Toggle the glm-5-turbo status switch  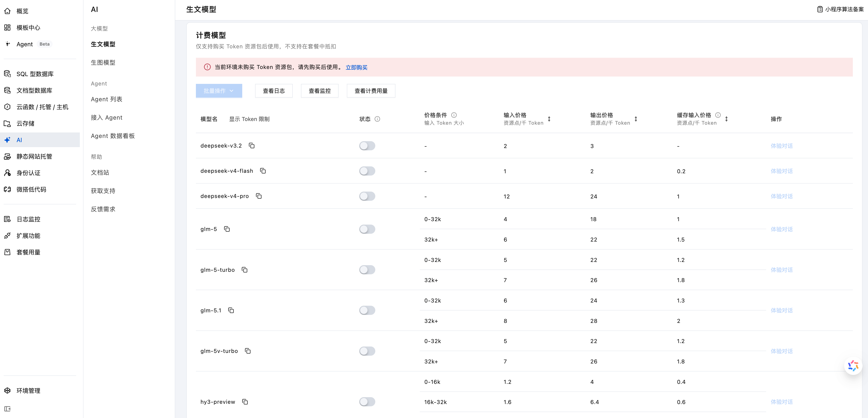click(x=367, y=270)
